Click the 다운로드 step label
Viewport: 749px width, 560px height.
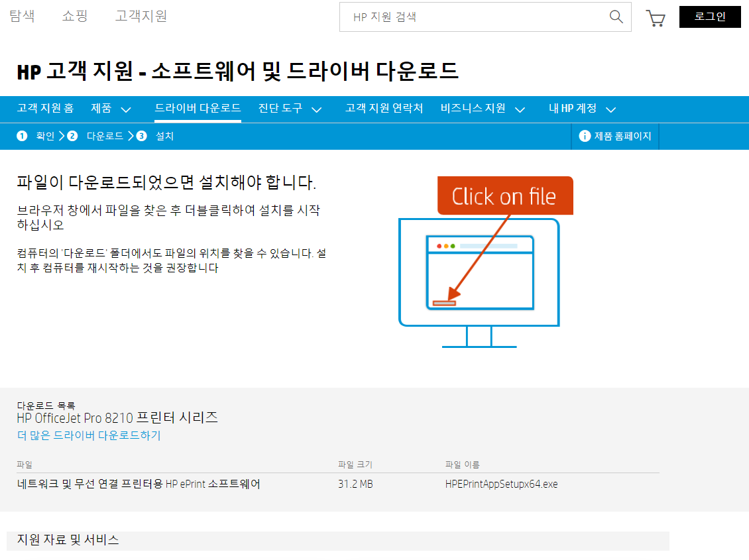pos(105,136)
